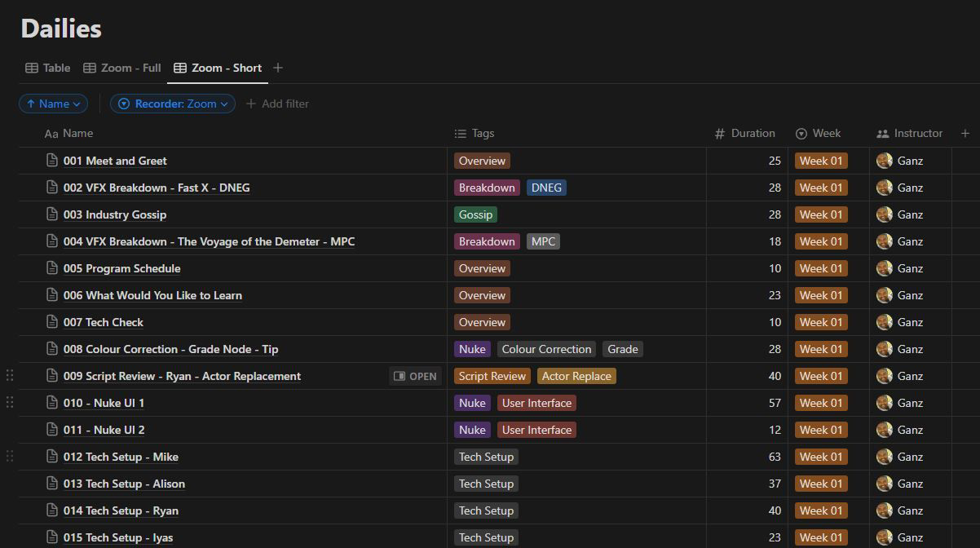This screenshot has width=980, height=548.
Task: Click the plus icon to add view
Action: coord(278,68)
